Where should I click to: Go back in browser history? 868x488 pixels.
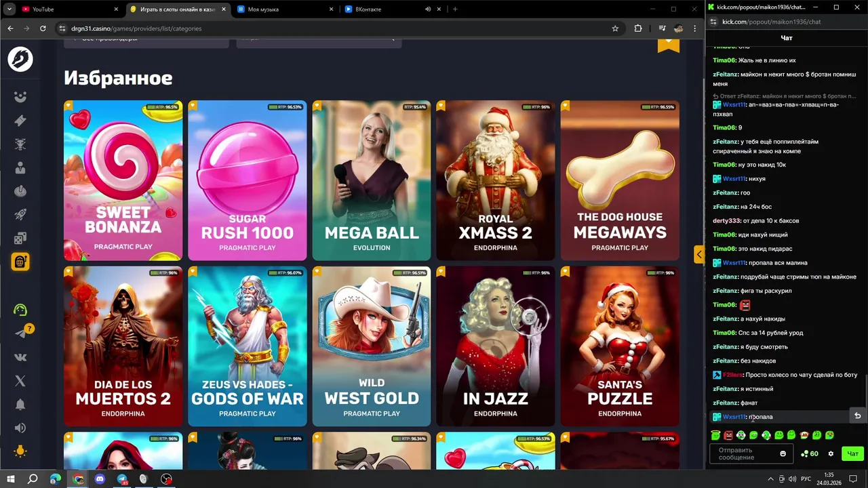(10, 28)
